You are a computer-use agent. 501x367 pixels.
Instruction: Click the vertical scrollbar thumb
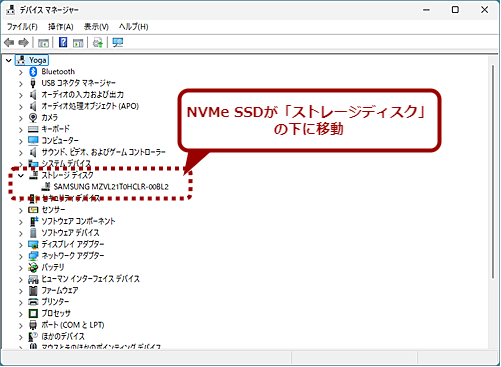[x=493, y=172]
